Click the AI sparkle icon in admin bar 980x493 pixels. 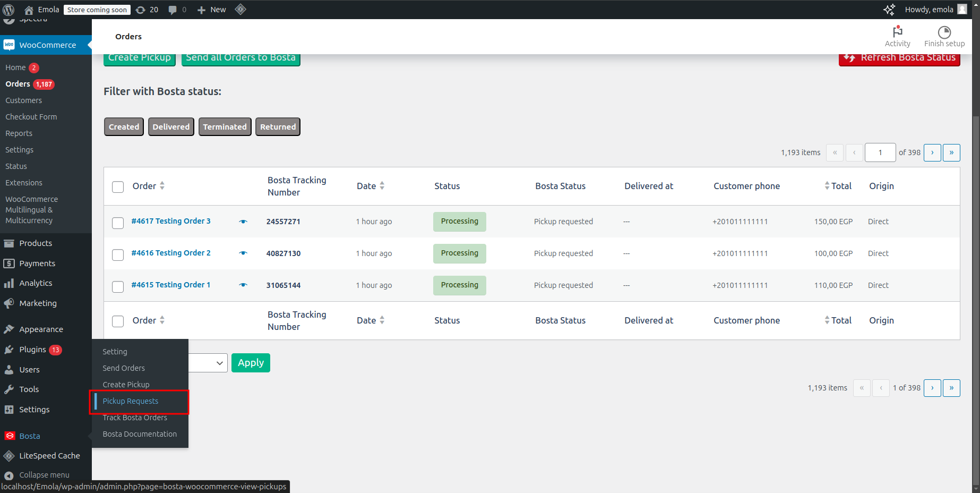(889, 10)
